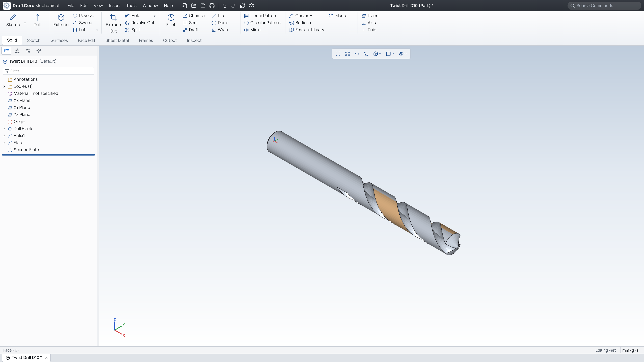Viewport: 644px width, 362px height.
Task: Open the Macro tool
Action: [x=338, y=16]
